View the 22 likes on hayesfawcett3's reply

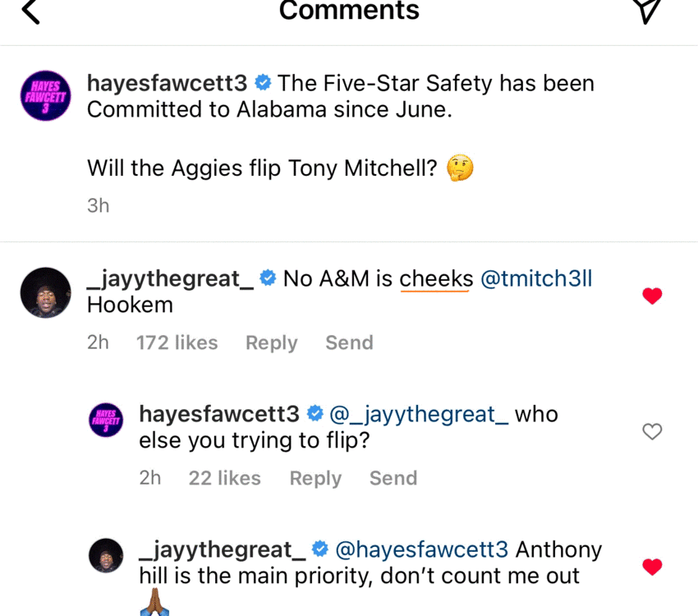coord(224,477)
